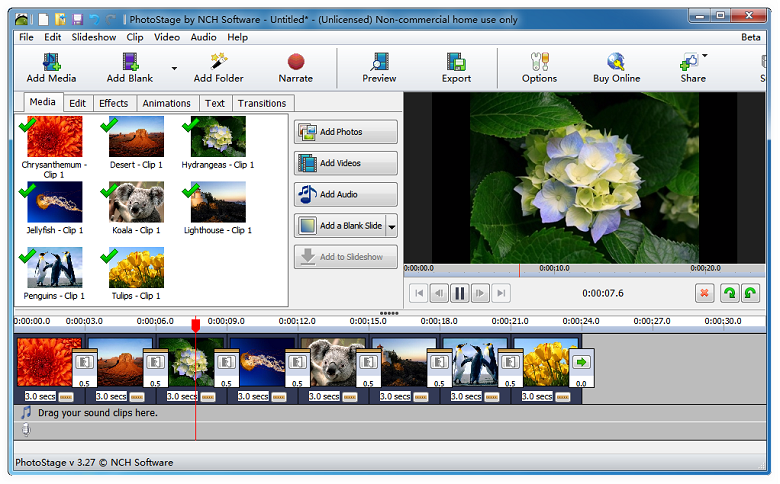780x484 pixels.
Task: Pause playback using the pause button
Action: click(459, 293)
